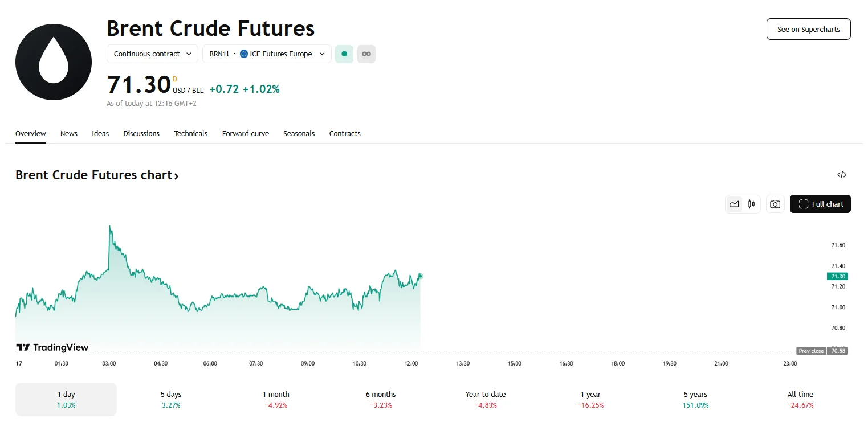Open embed code icon for chart

pos(842,175)
